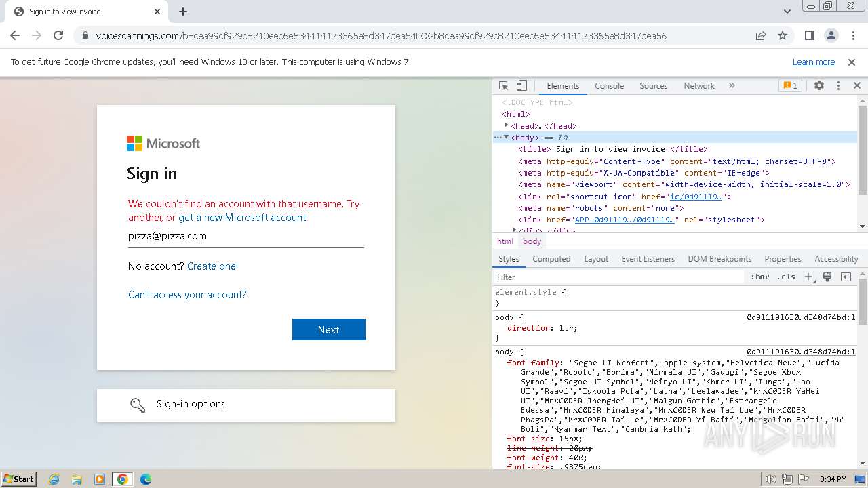This screenshot has height=488, width=868.
Task: Expand the div element node
Action: pos(515,230)
